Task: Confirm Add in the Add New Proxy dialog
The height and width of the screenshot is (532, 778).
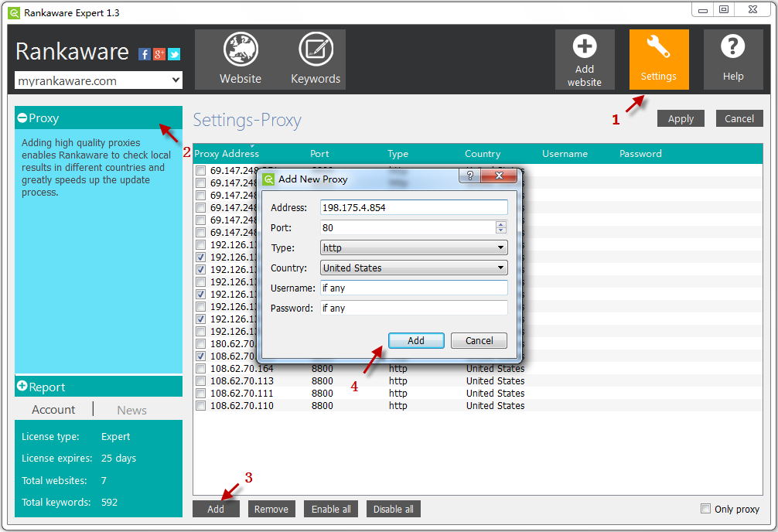Action: (x=416, y=340)
